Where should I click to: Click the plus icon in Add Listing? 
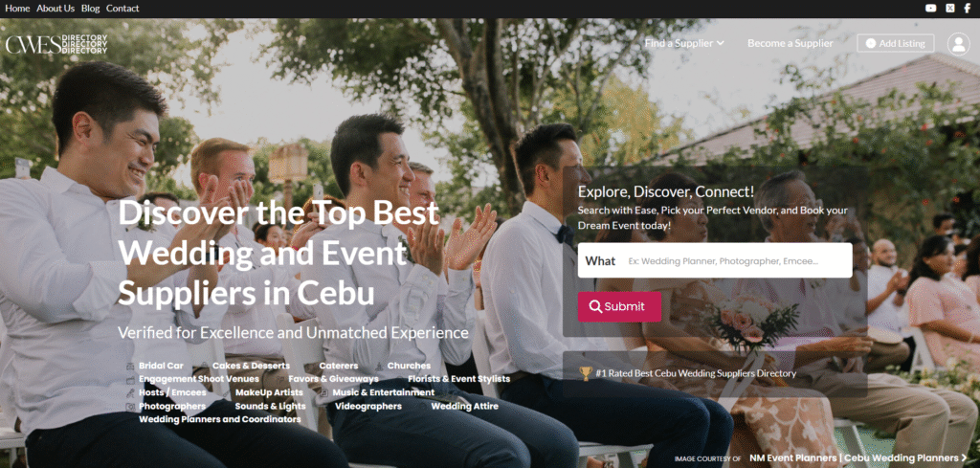pyautogui.click(x=871, y=44)
